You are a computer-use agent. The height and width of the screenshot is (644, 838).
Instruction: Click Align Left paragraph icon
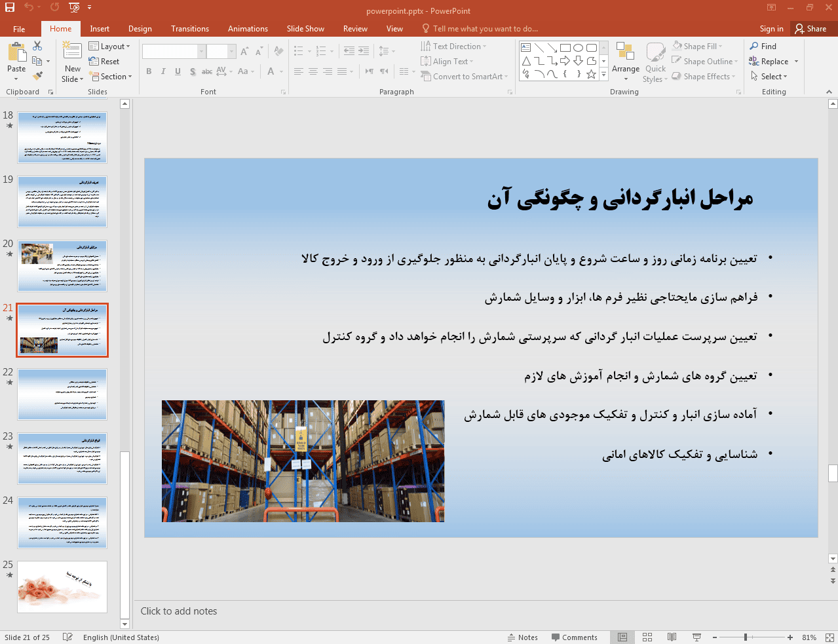[299, 71]
